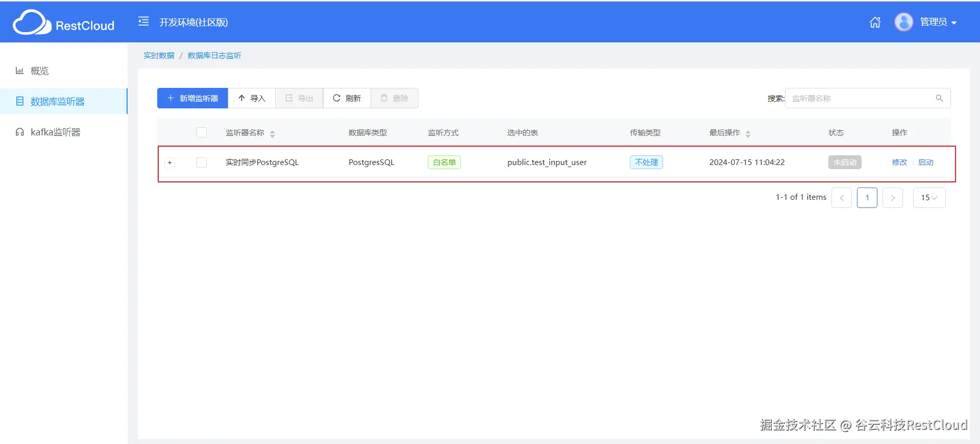This screenshot has height=444, width=980.
Task: Click the kafka监听器 headset icon
Action: (x=20, y=132)
